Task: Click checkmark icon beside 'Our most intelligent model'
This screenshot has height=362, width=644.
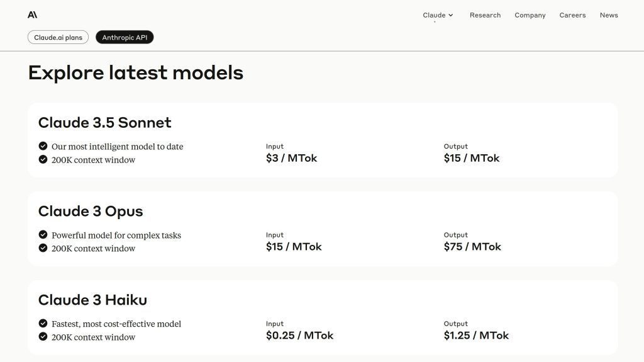Action: click(x=43, y=146)
